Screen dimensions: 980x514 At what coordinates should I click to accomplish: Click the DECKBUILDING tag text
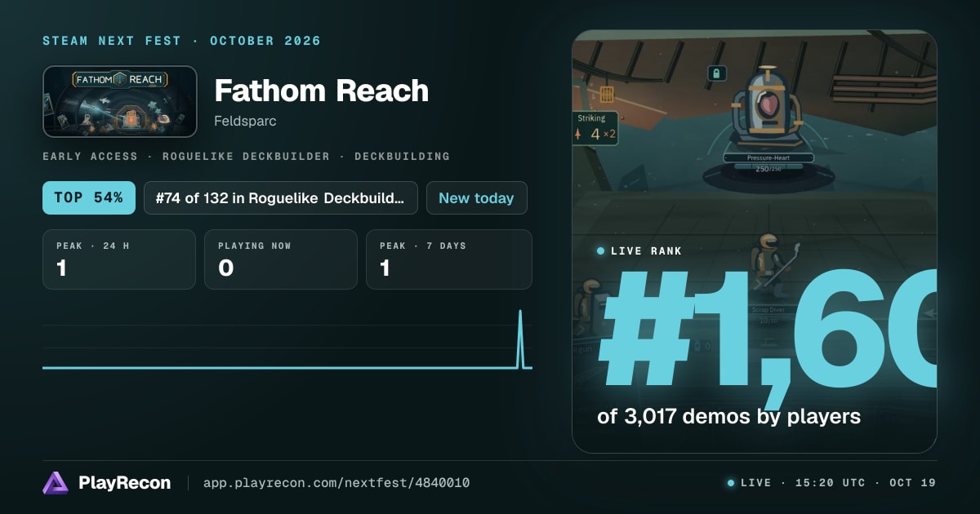point(402,156)
